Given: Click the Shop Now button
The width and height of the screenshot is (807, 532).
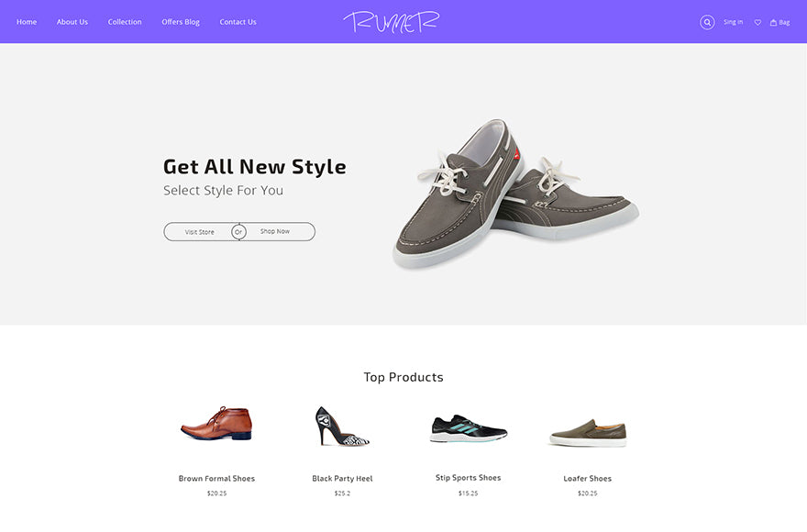Looking at the screenshot, I should click(280, 232).
